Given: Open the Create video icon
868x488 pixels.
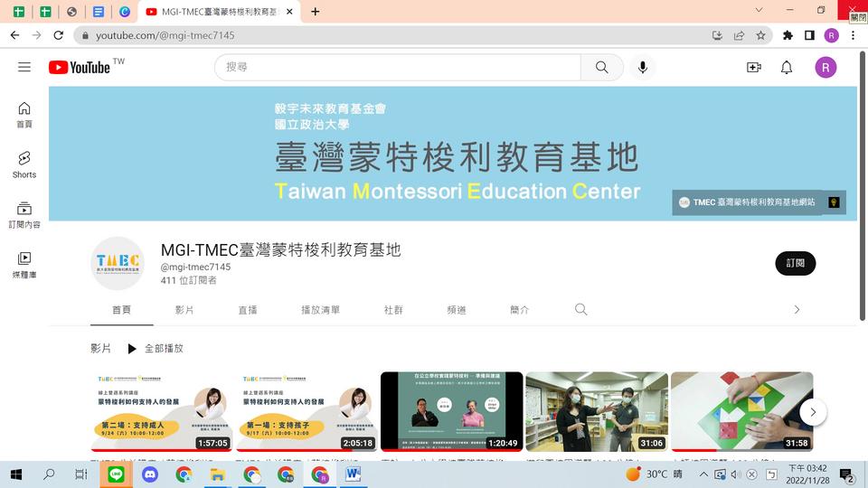Looking at the screenshot, I should pos(753,67).
